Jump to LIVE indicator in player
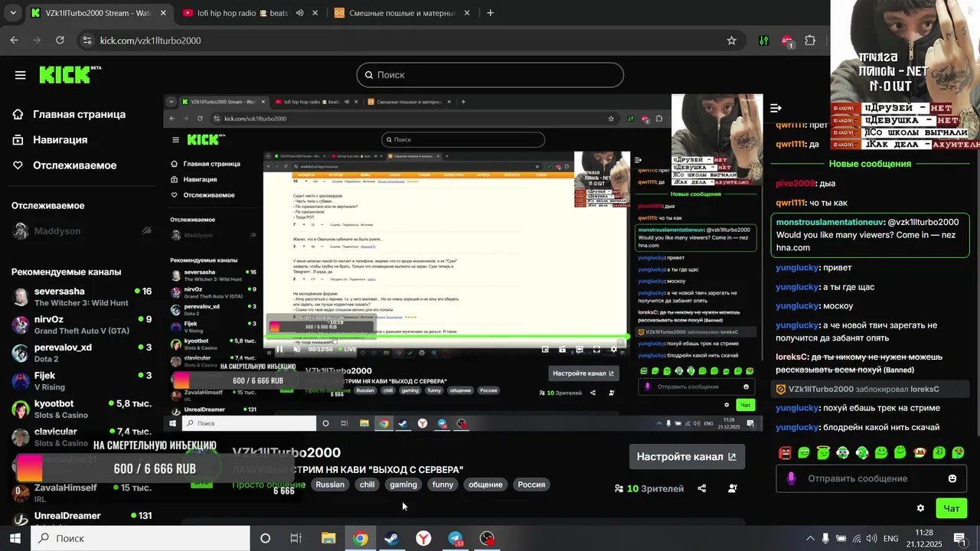This screenshot has height=551, width=980. (x=347, y=349)
